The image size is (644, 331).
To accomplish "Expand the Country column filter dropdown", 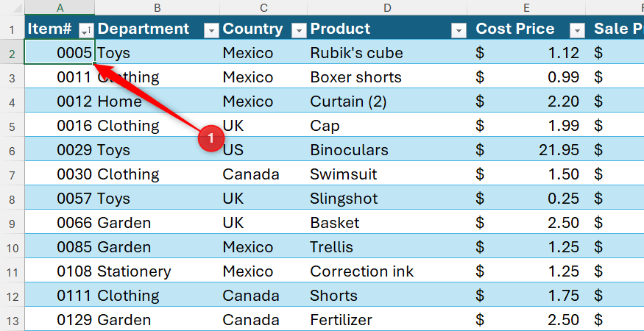I will (x=299, y=30).
